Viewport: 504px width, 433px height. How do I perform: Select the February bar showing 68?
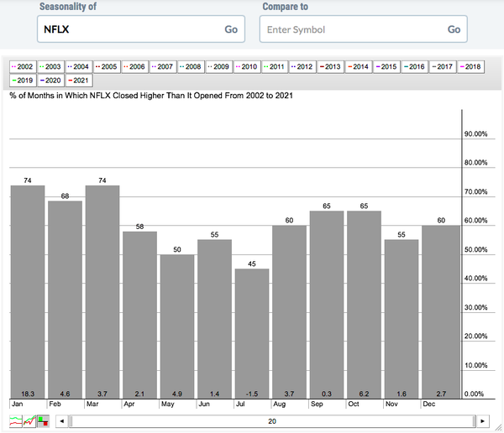click(x=65, y=300)
